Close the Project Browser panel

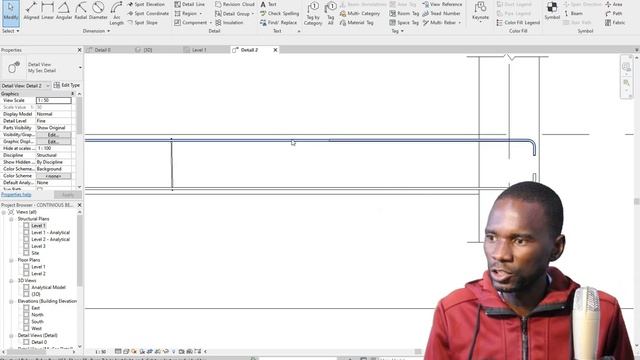[80, 205]
